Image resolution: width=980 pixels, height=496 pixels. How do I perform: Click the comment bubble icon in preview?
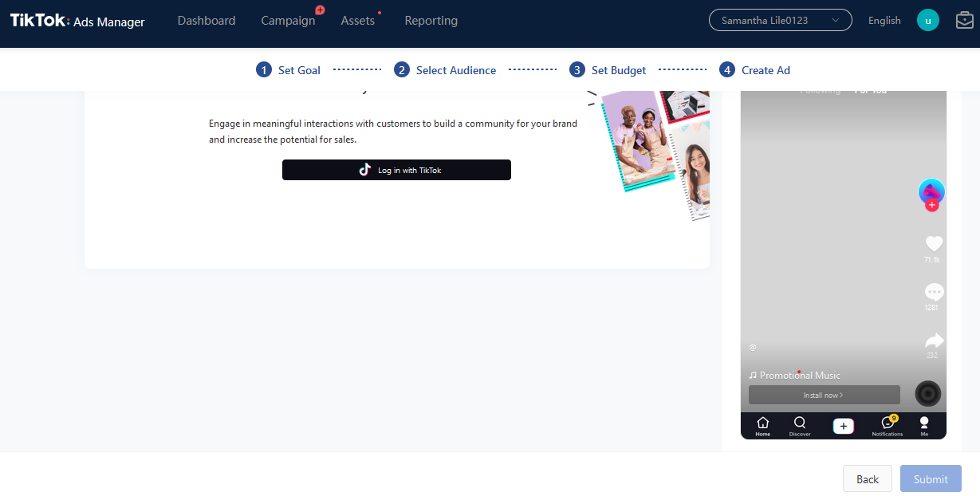pos(934,293)
